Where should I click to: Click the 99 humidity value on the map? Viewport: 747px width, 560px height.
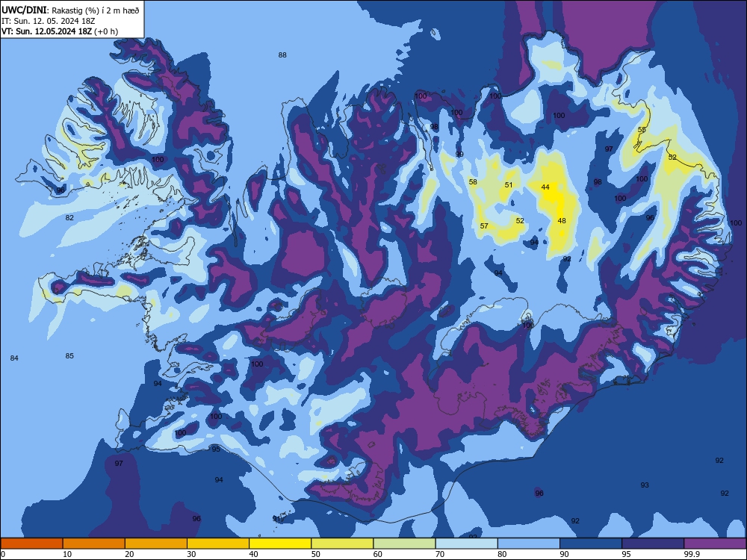tap(459, 155)
